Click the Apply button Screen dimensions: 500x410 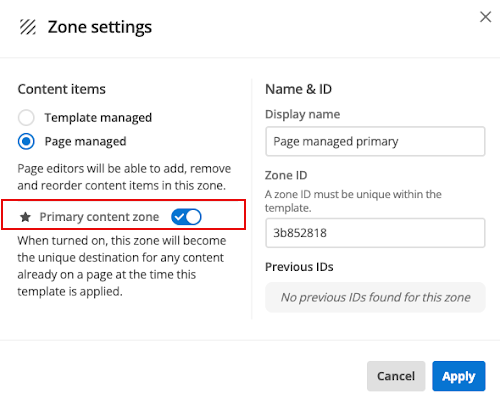coord(459,376)
